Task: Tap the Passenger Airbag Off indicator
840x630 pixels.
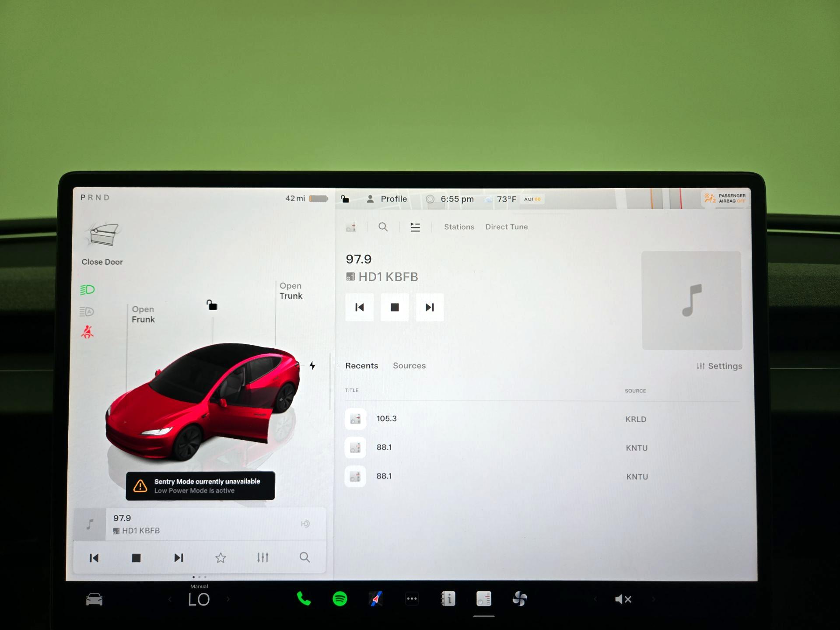Action: (724, 199)
